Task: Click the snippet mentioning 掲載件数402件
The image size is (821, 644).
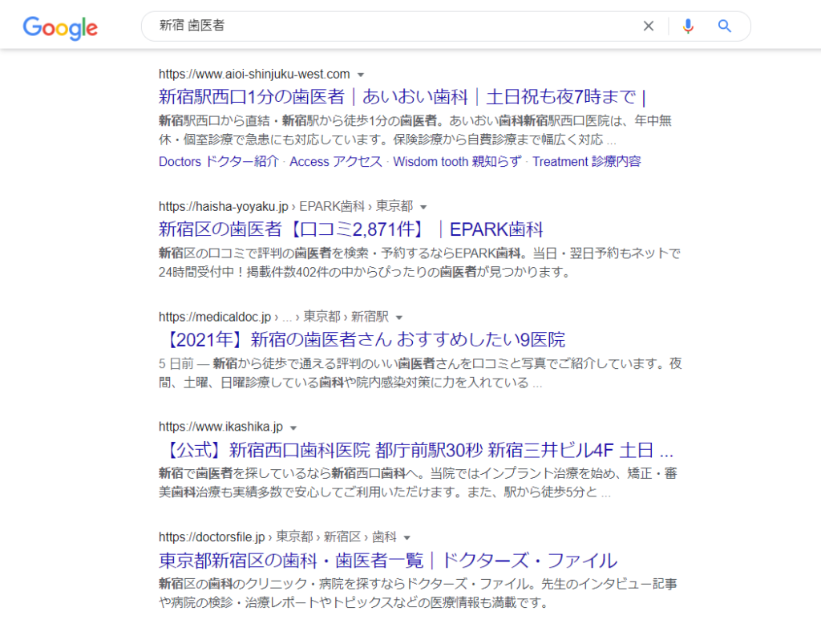Action: coord(419,263)
